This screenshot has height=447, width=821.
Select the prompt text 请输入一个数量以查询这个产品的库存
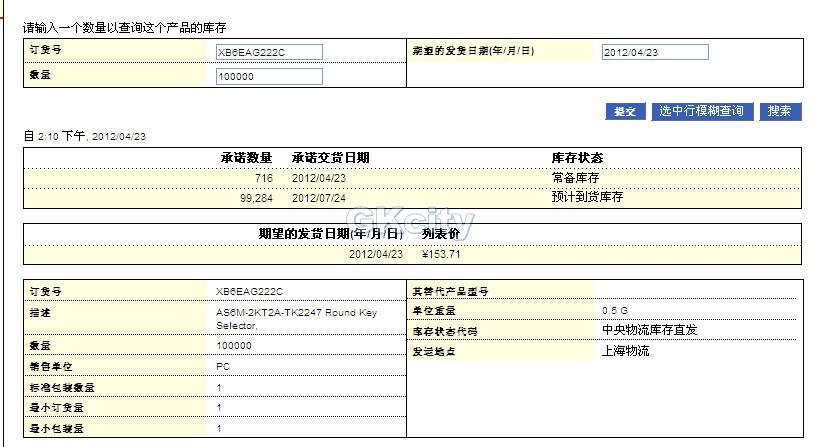[x=125, y=27]
